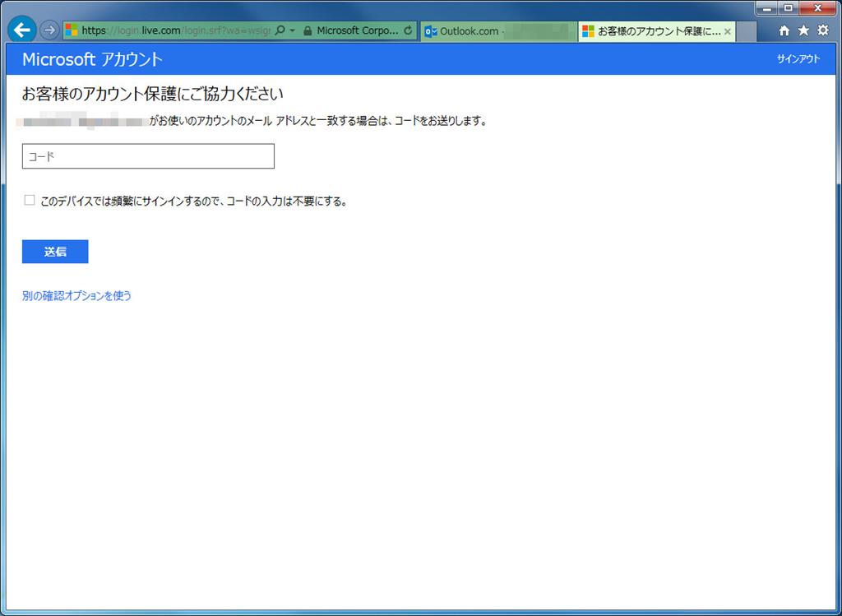
Task: Switch to the Outlook.com tab
Action: point(499,31)
